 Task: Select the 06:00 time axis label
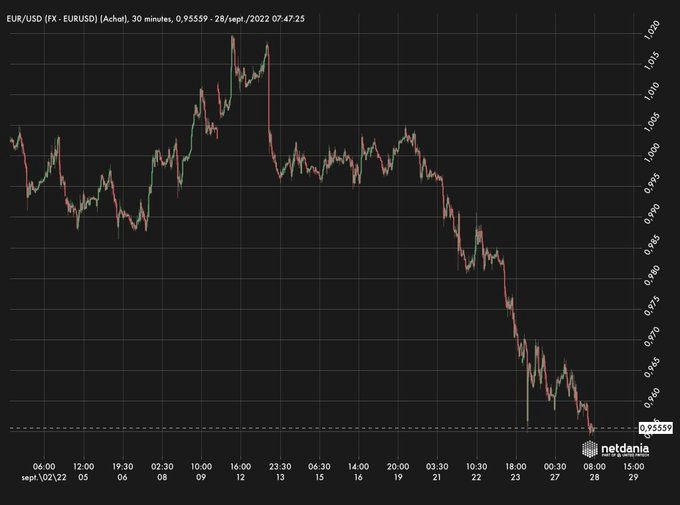pyautogui.click(x=44, y=466)
